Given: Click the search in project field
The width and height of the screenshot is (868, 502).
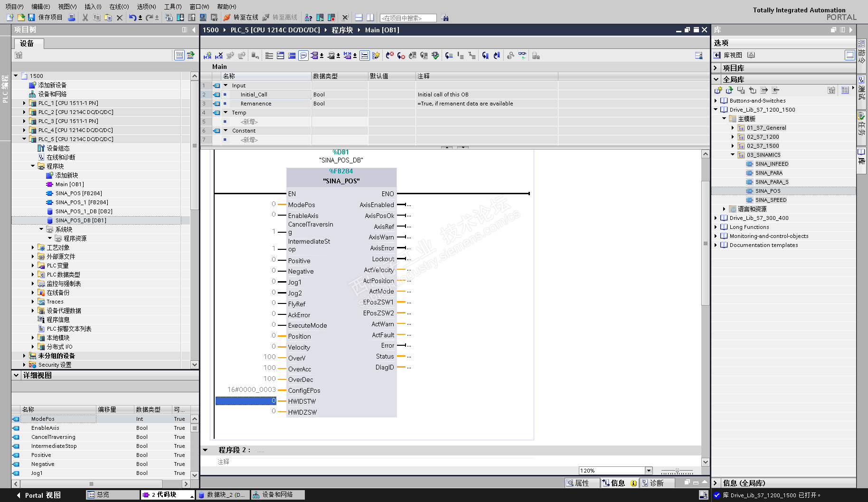Looking at the screenshot, I should point(408,18).
